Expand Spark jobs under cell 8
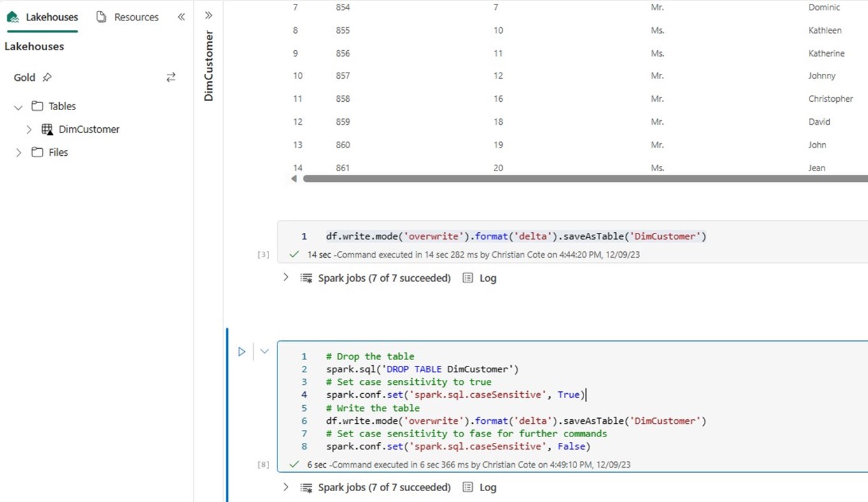868x502 pixels. click(x=286, y=487)
